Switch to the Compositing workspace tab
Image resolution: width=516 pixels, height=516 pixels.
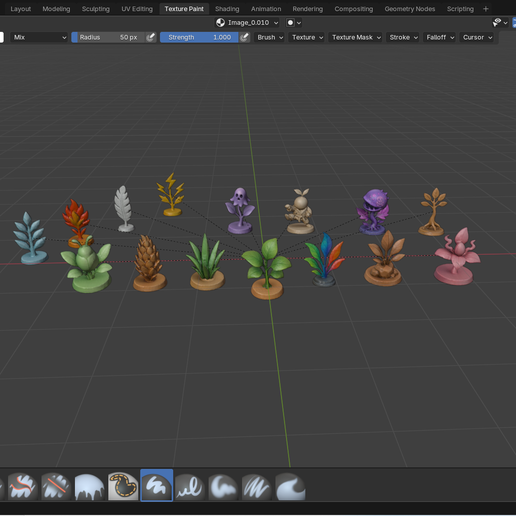354,9
